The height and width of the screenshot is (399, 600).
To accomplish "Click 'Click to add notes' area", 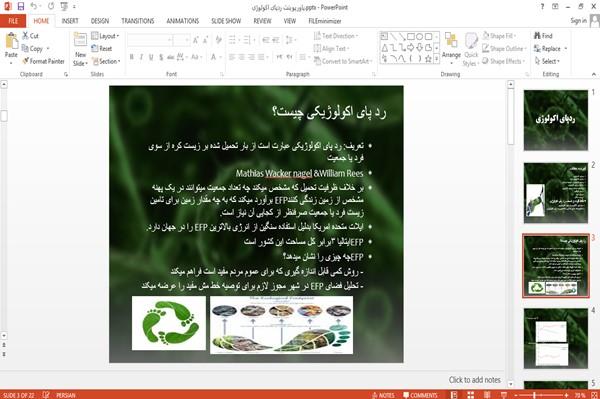I will [x=474, y=380].
